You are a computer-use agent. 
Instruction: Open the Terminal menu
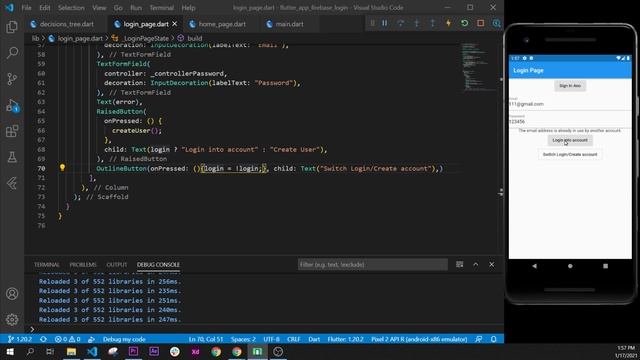click(161, 8)
